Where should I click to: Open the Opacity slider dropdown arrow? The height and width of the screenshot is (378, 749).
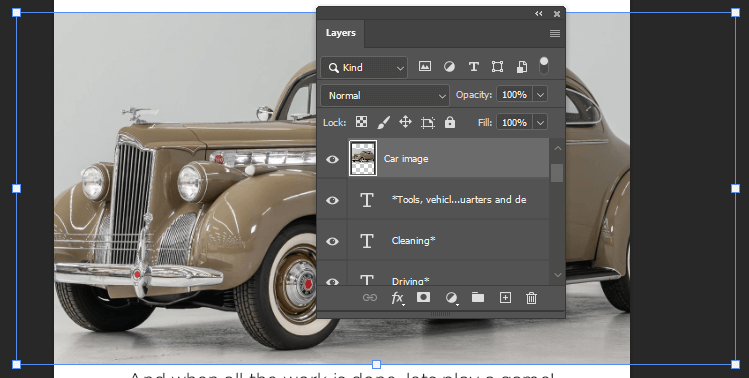click(x=540, y=95)
